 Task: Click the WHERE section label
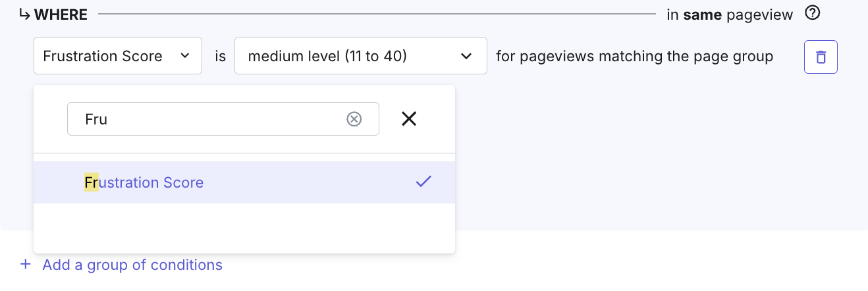point(61,14)
